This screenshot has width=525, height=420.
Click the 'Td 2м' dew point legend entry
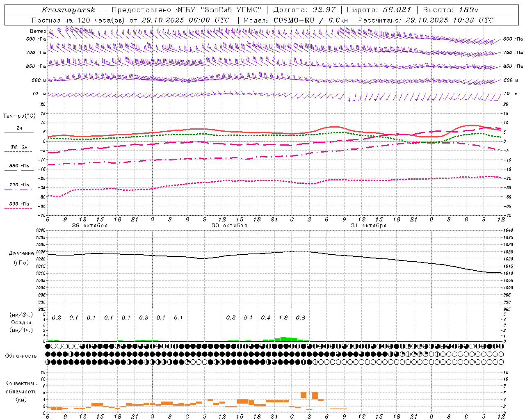19,147
